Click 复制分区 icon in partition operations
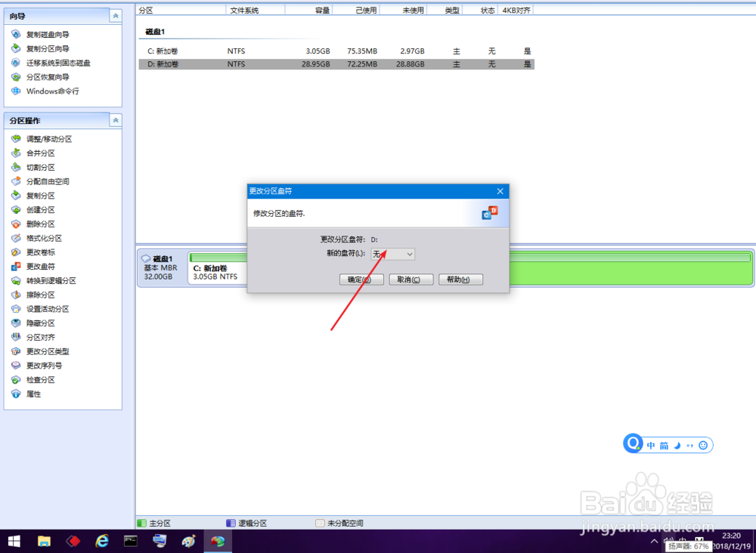This screenshot has height=553, width=756. point(16,195)
